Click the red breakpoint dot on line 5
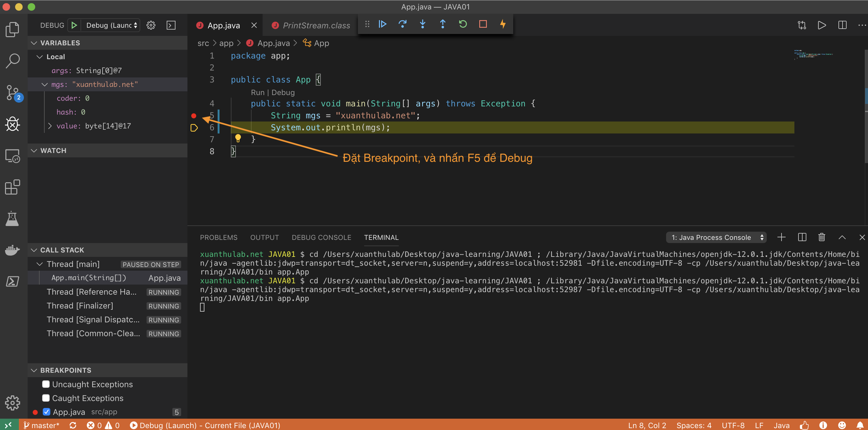 pyautogui.click(x=193, y=116)
